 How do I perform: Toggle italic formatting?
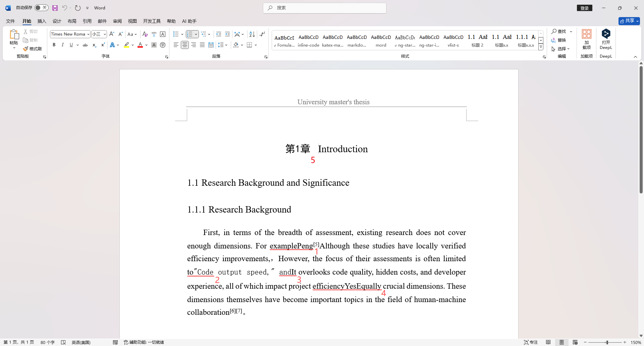tap(62, 45)
